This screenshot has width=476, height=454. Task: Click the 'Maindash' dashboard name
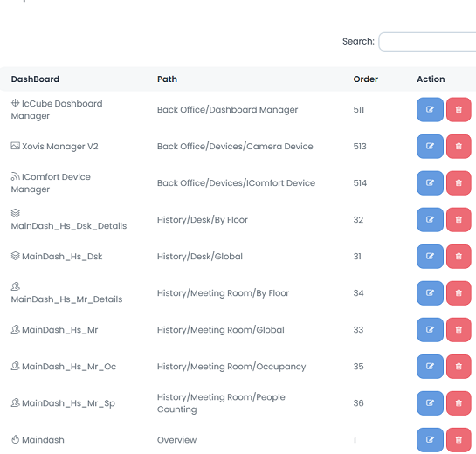click(x=43, y=440)
